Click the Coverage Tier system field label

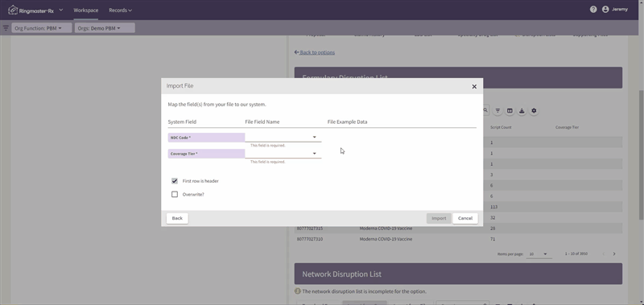point(206,154)
